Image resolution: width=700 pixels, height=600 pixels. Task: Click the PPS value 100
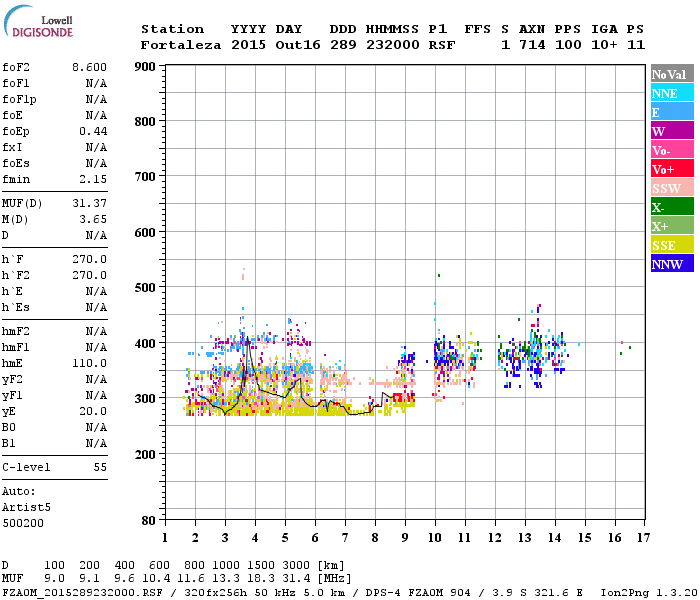point(568,45)
